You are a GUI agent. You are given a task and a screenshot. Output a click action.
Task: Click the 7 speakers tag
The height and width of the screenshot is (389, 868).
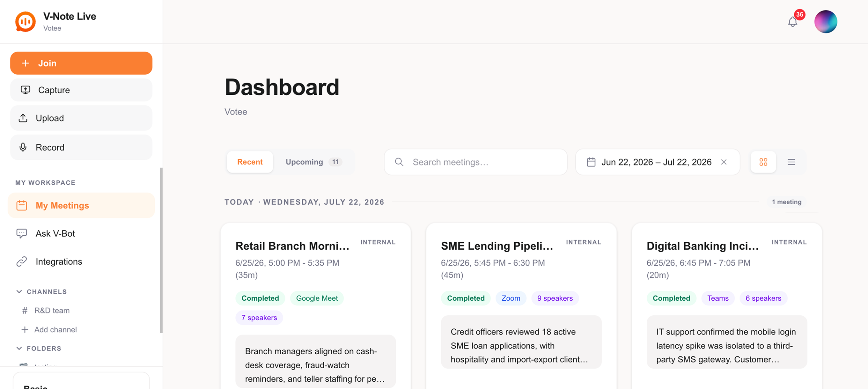tap(259, 318)
